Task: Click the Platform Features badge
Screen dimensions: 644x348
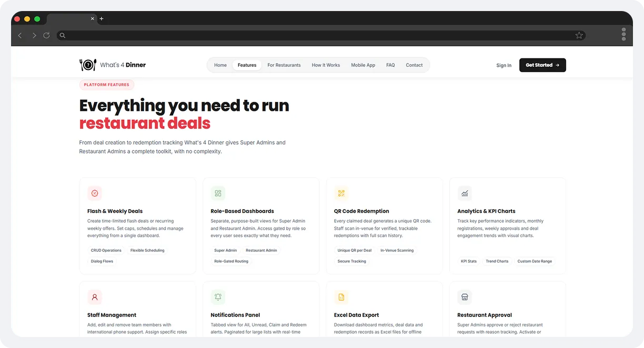Action: pyautogui.click(x=107, y=85)
